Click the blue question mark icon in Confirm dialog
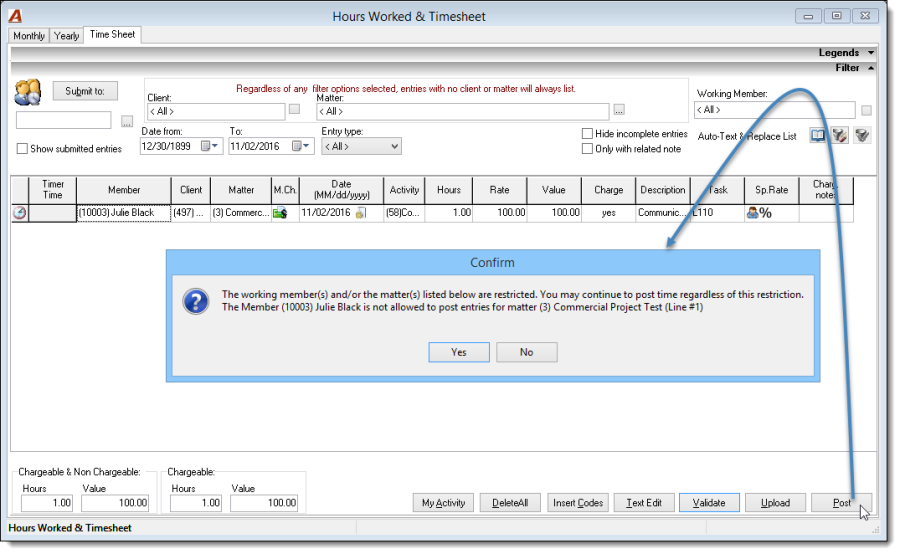Screen dimensions: 900x554 click(196, 301)
